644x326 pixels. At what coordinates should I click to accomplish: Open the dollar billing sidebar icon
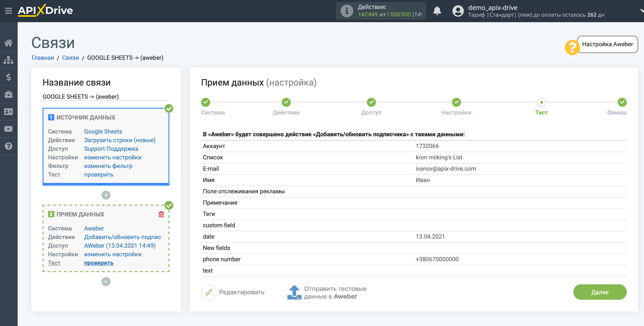[x=9, y=77]
